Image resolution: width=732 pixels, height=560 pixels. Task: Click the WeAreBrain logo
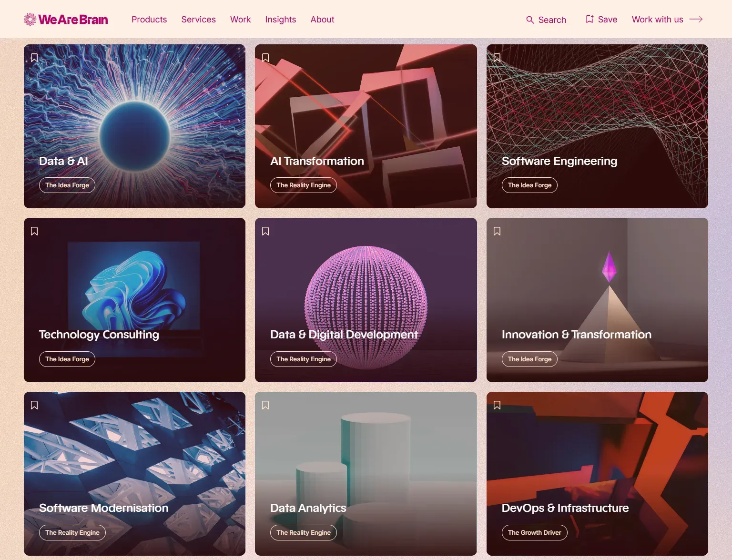(66, 19)
